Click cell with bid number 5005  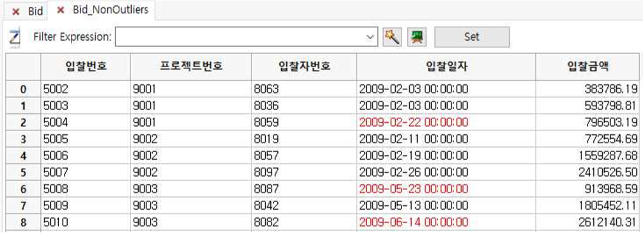(x=85, y=139)
